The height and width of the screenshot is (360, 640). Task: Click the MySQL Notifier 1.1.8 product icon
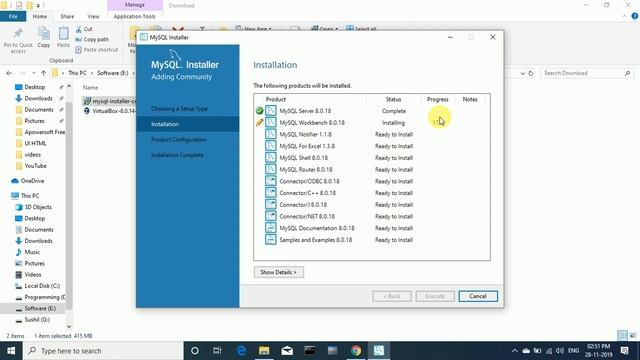(271, 134)
